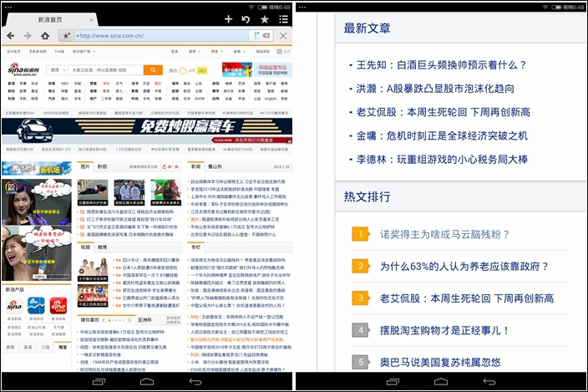Select the 微博 tab beside 视频
The height and width of the screenshot is (392, 588).
click(103, 247)
